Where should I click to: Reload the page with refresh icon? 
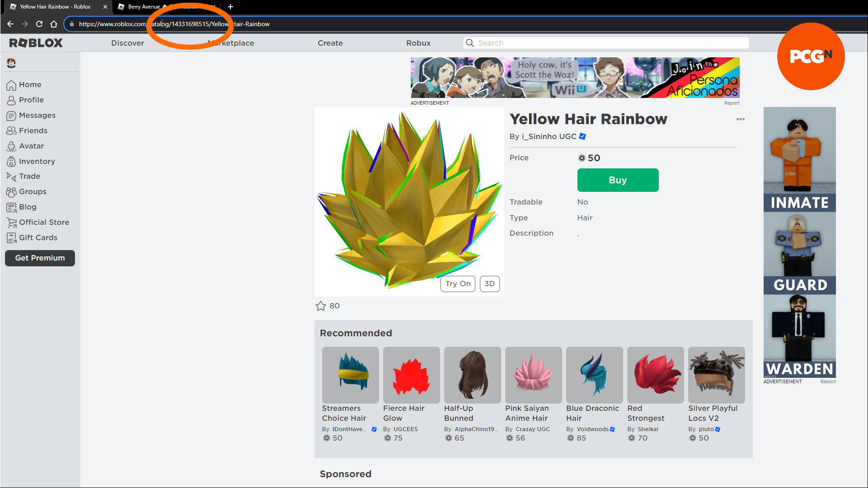tap(39, 24)
